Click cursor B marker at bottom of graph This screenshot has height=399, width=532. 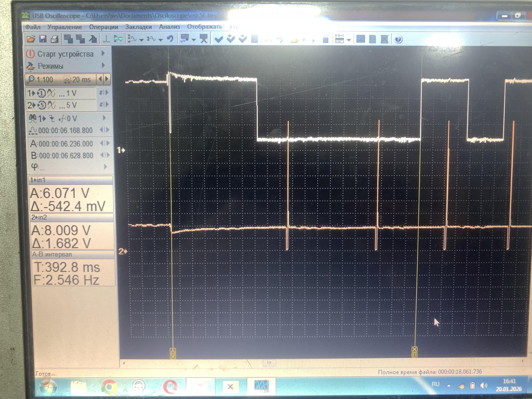pyautogui.click(x=414, y=352)
